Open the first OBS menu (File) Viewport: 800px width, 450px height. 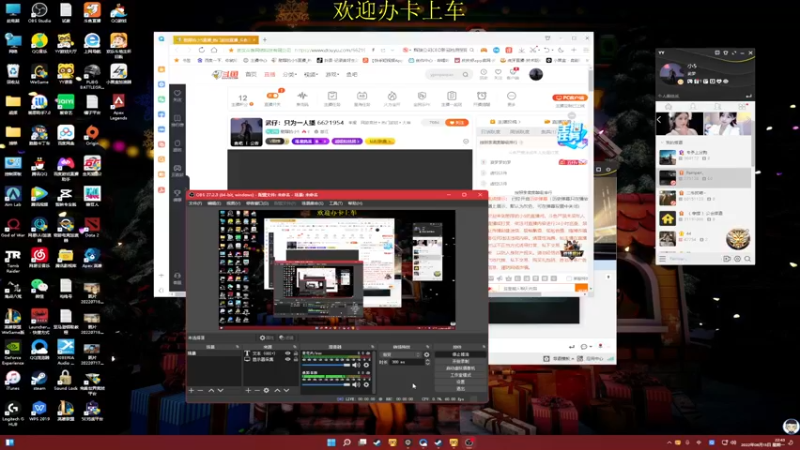(195, 203)
